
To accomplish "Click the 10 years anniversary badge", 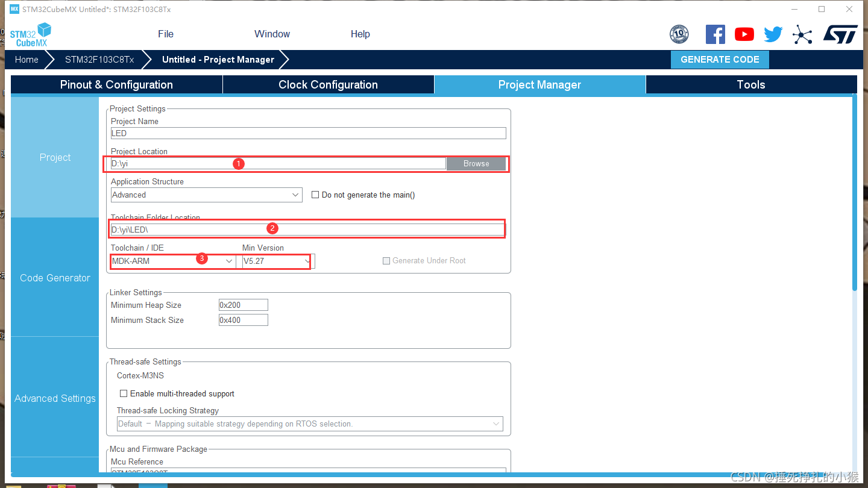I will (679, 34).
